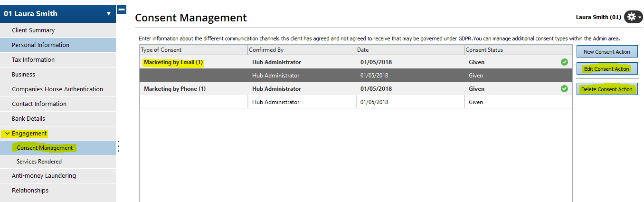
Task: Collapse sidebar with the minus icon
Action: (x=122, y=9)
